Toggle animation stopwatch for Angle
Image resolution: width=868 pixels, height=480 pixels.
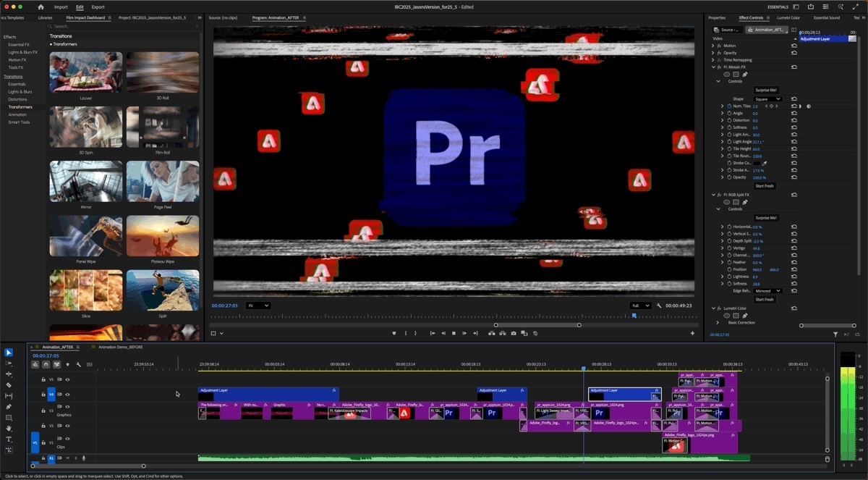(729, 113)
